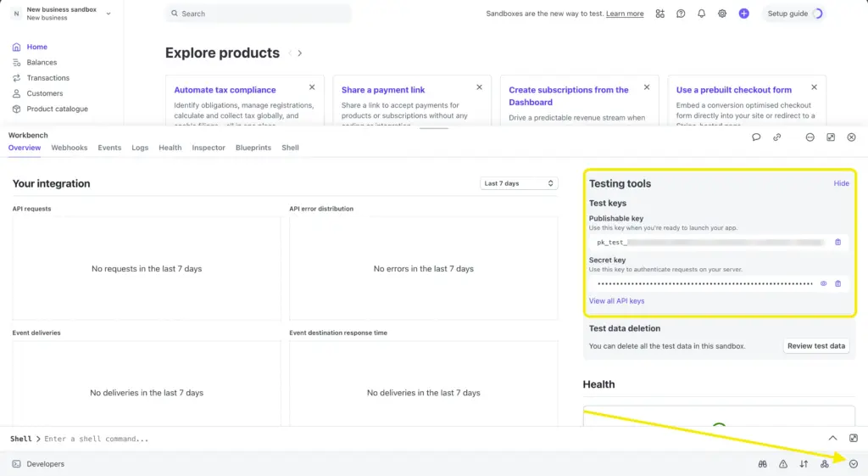
Task: Open the New business sandbox account switcher
Action: click(61, 14)
